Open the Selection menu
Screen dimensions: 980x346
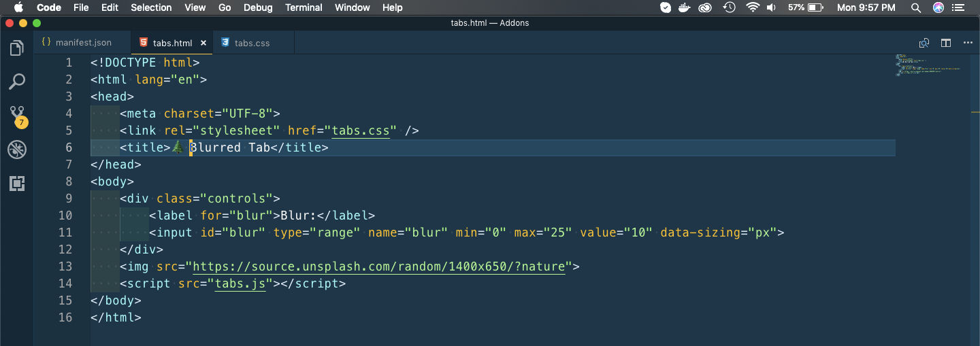[x=151, y=7]
